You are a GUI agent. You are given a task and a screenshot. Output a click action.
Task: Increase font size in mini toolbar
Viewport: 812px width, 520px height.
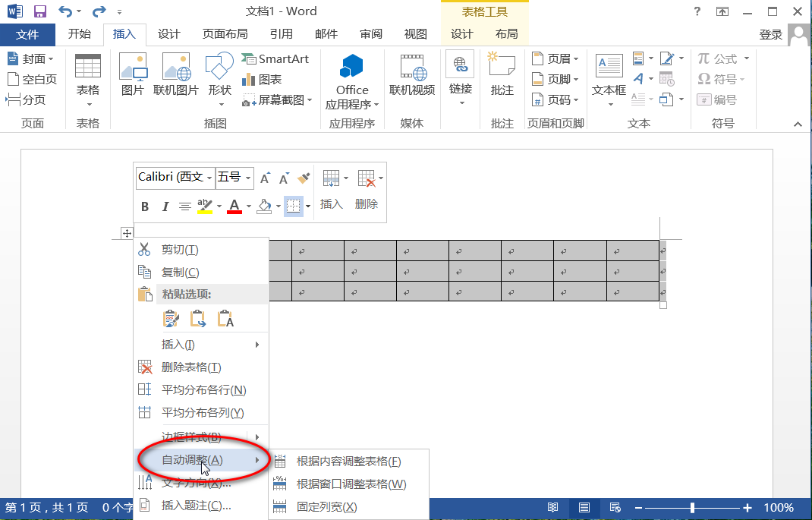click(x=265, y=178)
